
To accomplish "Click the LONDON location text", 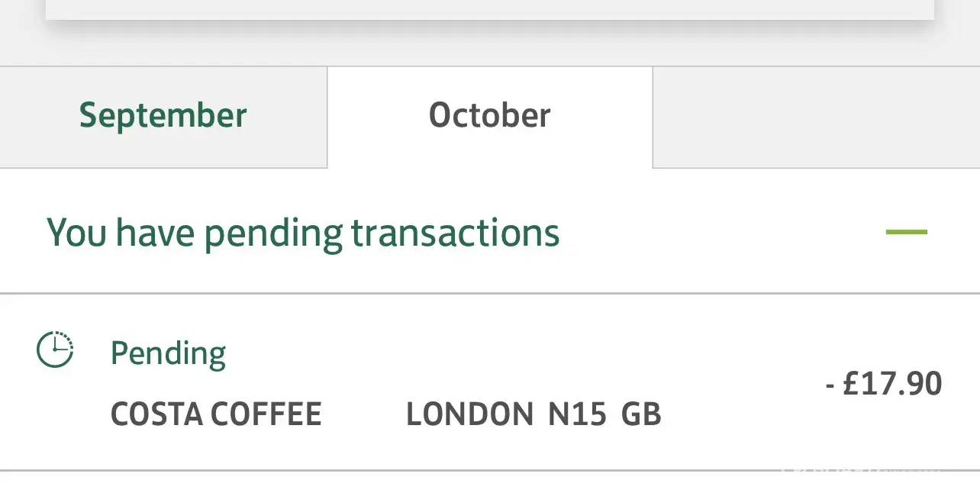I will click(x=469, y=414).
